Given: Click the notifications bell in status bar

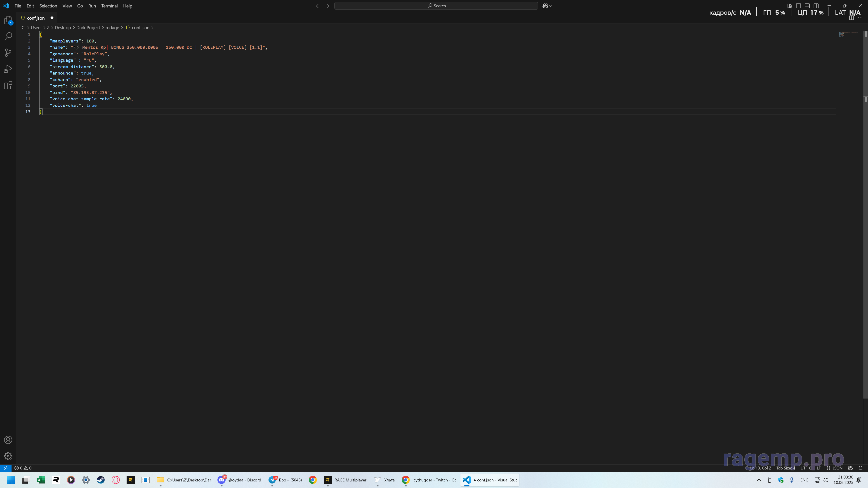Looking at the screenshot, I should (860, 468).
